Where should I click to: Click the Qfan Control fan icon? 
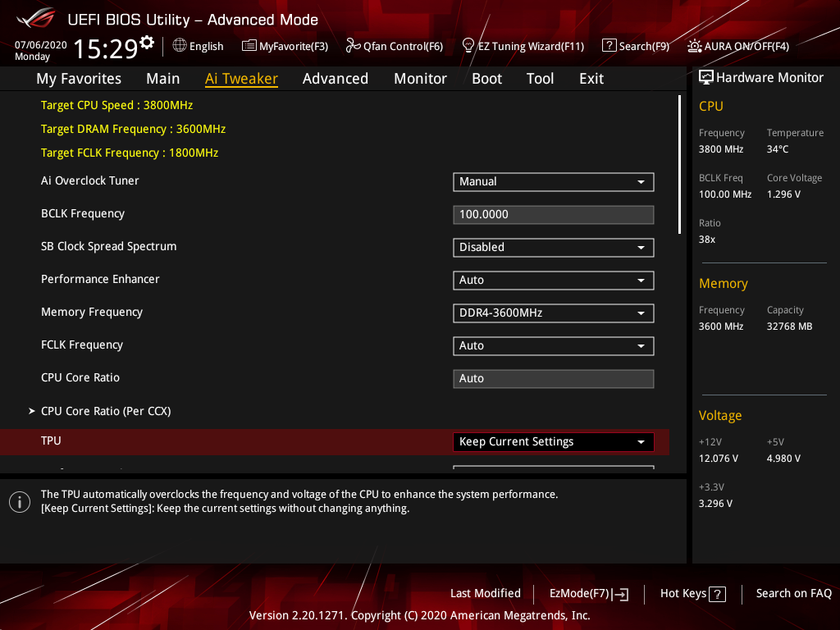(353, 46)
